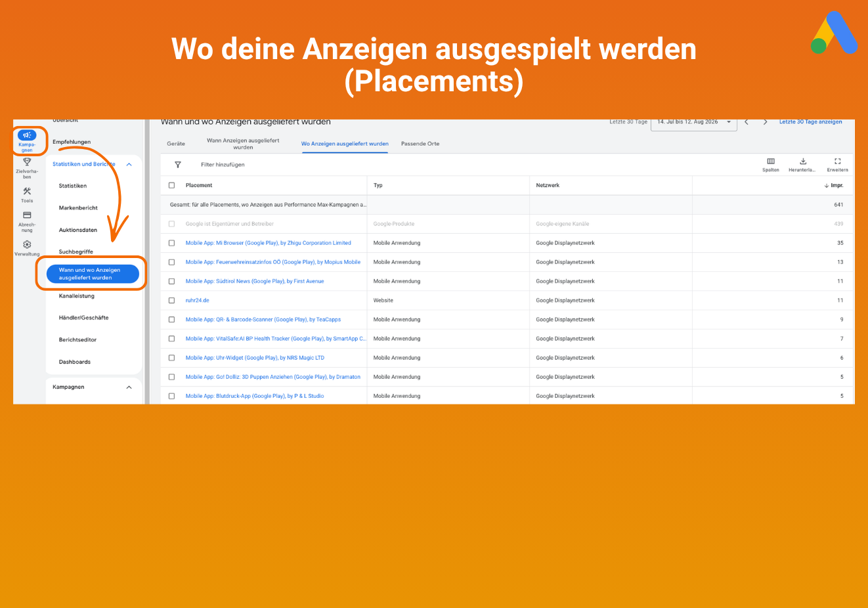This screenshot has width=868, height=608.
Task: Go to previous date range arrow
Action: coord(747,122)
